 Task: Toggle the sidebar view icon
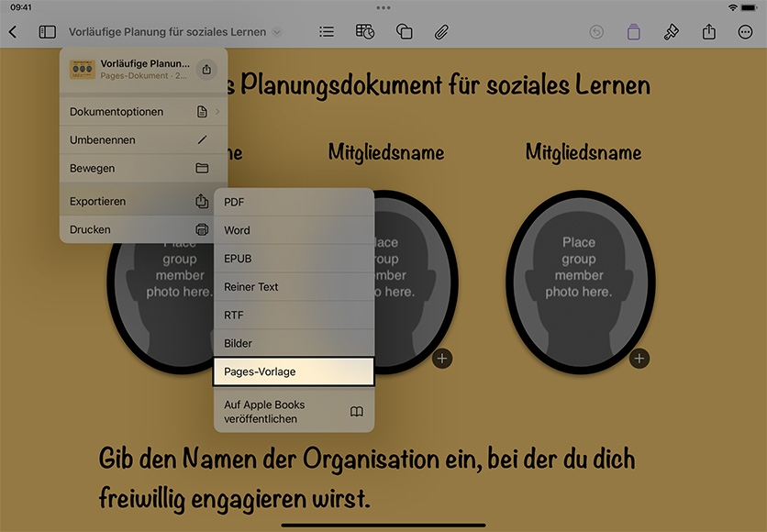click(x=48, y=32)
